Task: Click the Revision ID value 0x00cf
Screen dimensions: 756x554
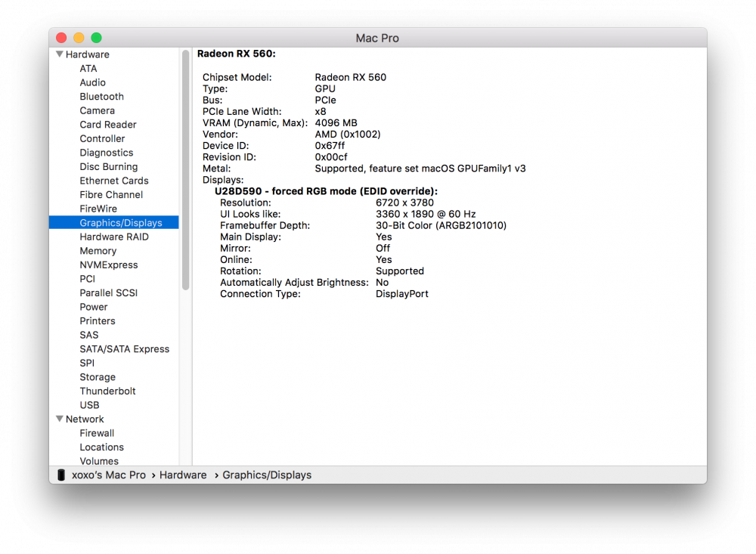Action: [x=331, y=156]
